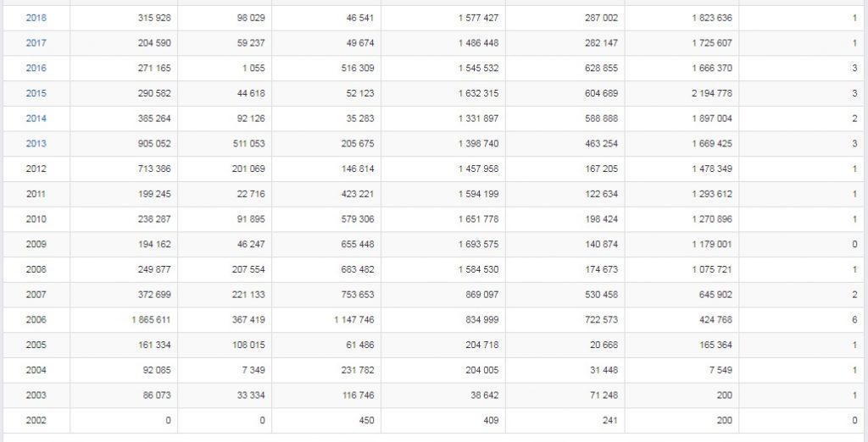
Task: Open the 2015 year link
Action: [x=36, y=93]
